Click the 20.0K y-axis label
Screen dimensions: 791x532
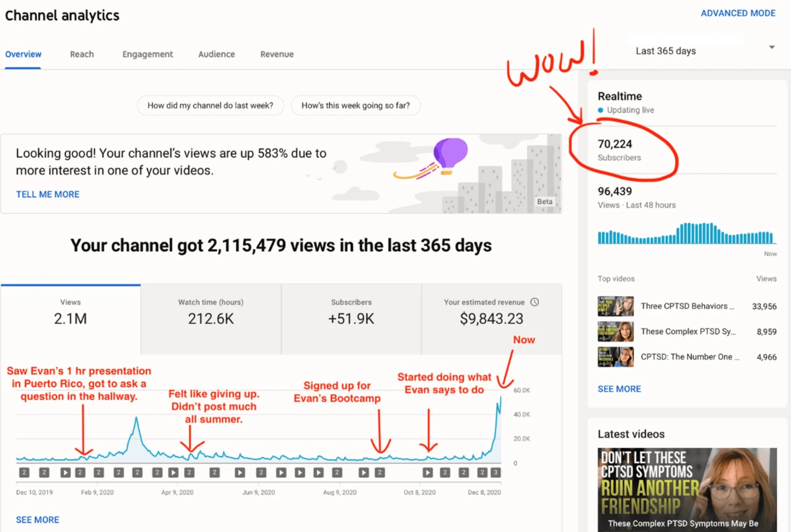click(522, 439)
